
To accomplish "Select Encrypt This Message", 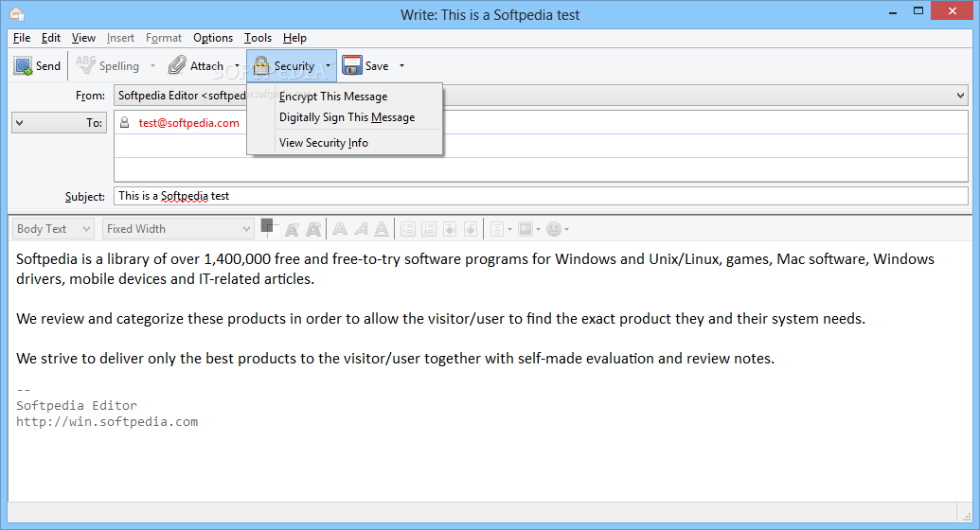I will (345, 97).
